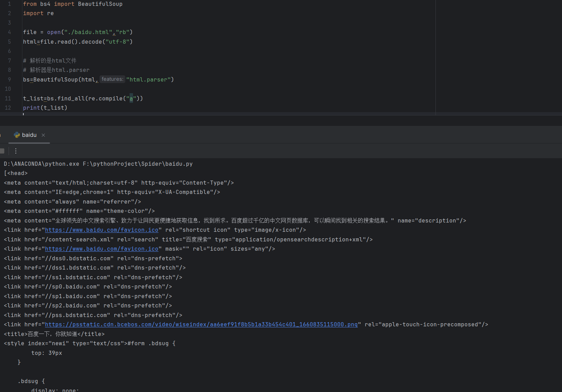Click the t_list=bs.find_all code line
Viewport: 562px width, 392px height.
83,99
